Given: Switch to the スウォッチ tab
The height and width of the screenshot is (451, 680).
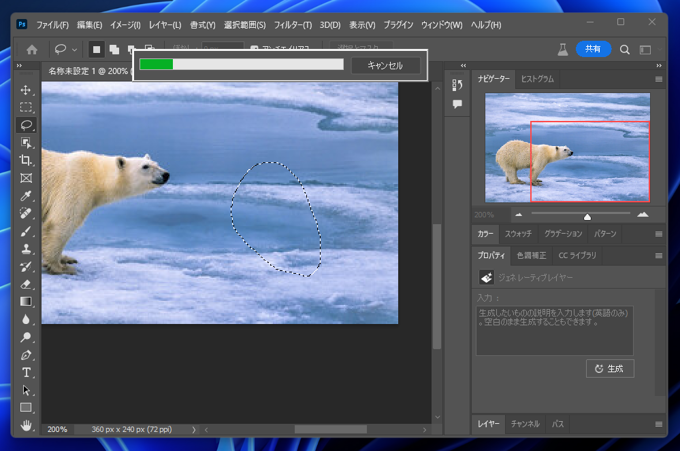Looking at the screenshot, I should (518, 234).
